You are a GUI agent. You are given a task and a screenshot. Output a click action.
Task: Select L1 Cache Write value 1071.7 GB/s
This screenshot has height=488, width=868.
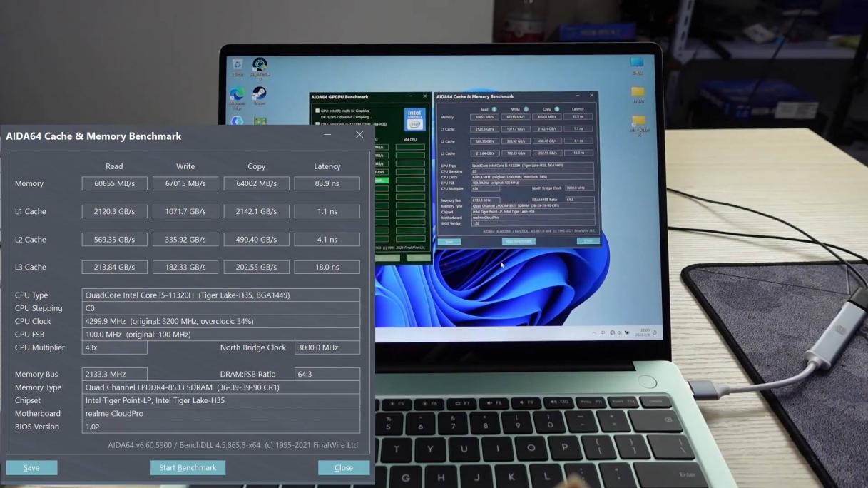point(185,211)
